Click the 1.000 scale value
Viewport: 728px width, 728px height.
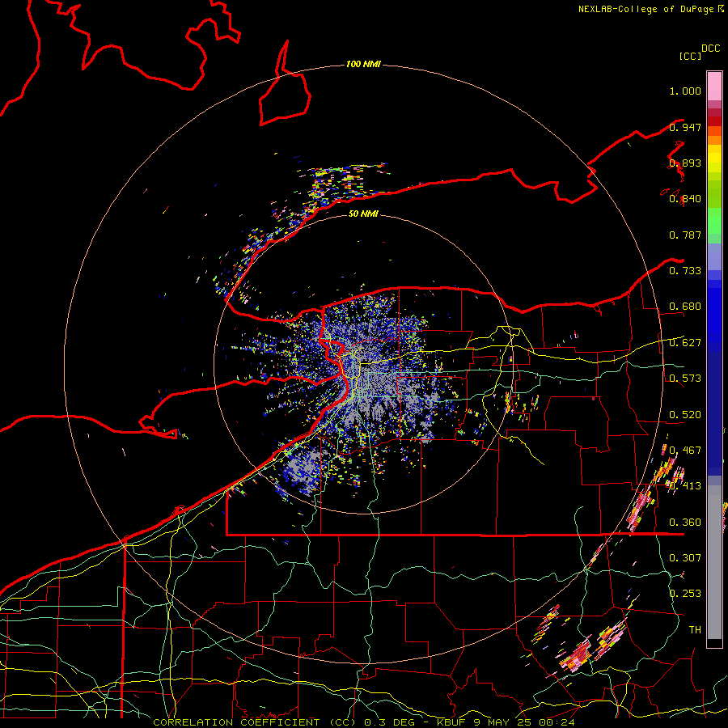(x=685, y=91)
